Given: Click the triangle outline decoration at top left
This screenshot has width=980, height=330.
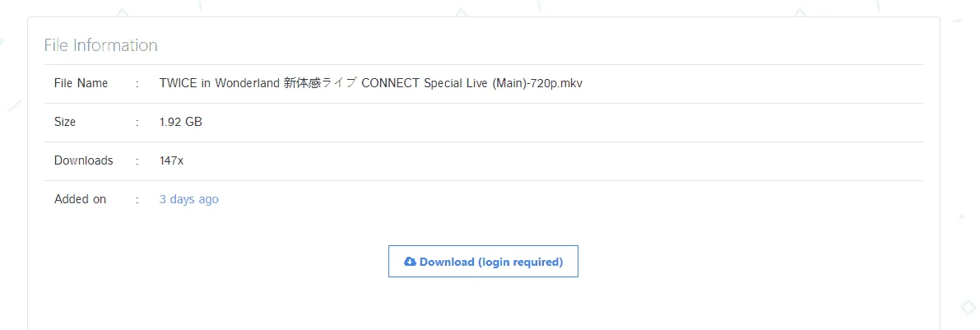Looking at the screenshot, I should (x=123, y=12).
